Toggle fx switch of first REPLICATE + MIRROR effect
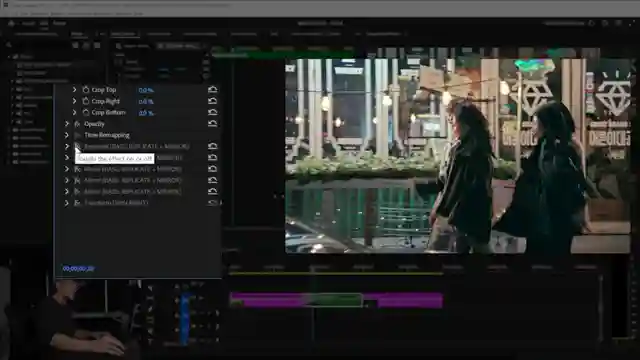The width and height of the screenshot is (640, 360). coord(77,146)
